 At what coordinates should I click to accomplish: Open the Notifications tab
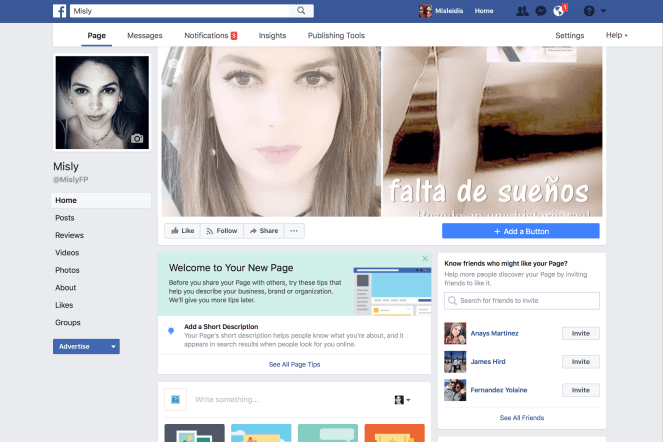(210, 36)
